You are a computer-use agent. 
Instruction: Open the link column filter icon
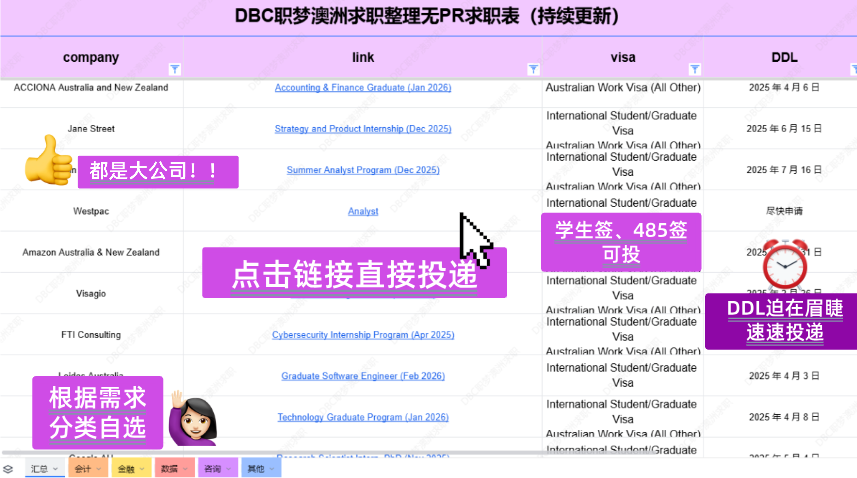tap(533, 69)
